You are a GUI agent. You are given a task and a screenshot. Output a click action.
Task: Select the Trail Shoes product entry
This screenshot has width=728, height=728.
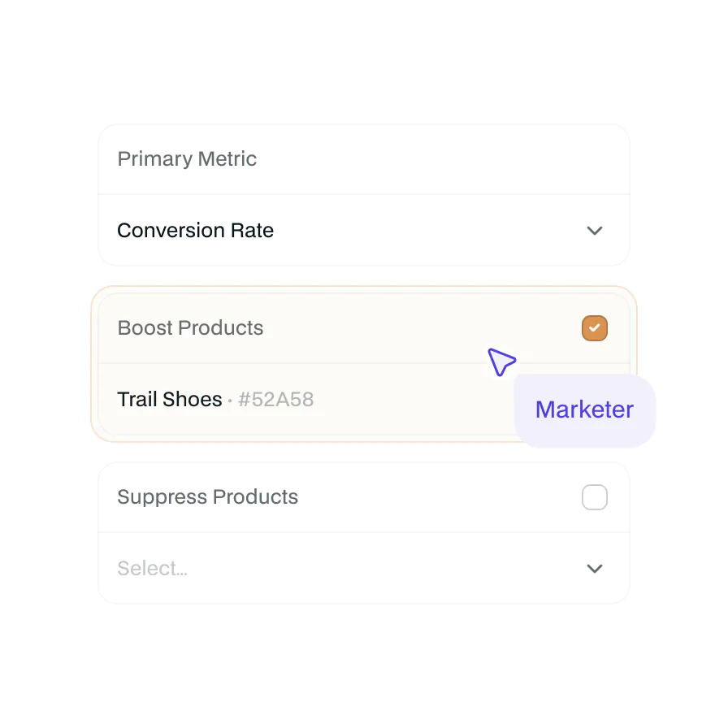coord(170,400)
